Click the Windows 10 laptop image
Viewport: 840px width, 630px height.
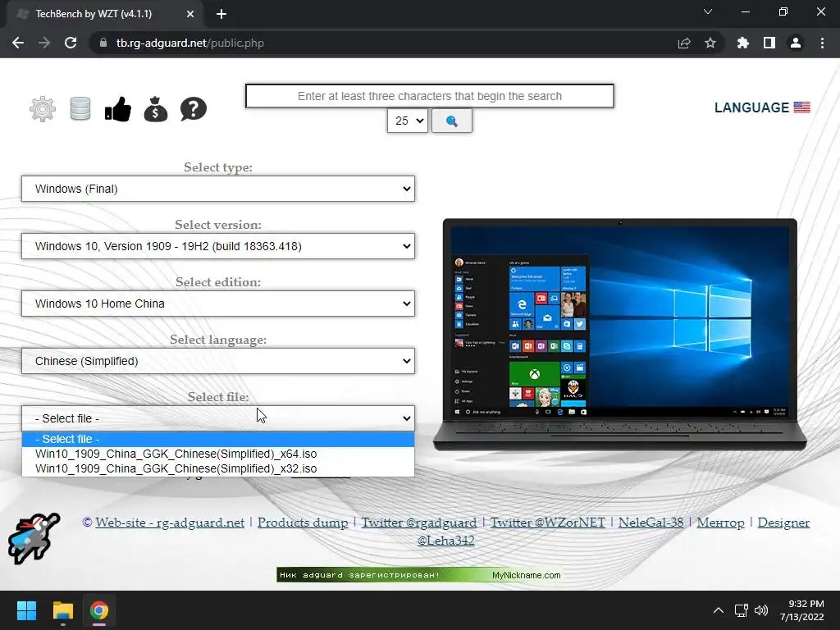[x=620, y=335]
